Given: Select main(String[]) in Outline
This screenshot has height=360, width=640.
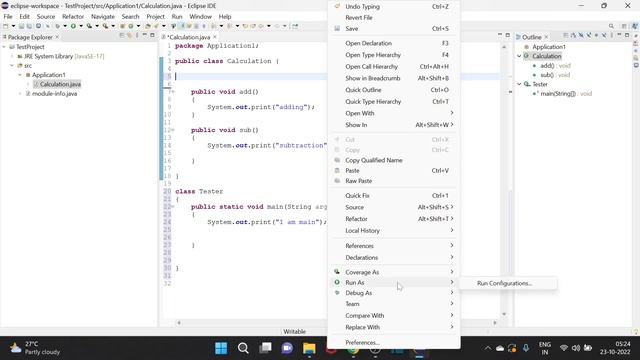Looking at the screenshot, I should pyautogui.click(x=562, y=93).
